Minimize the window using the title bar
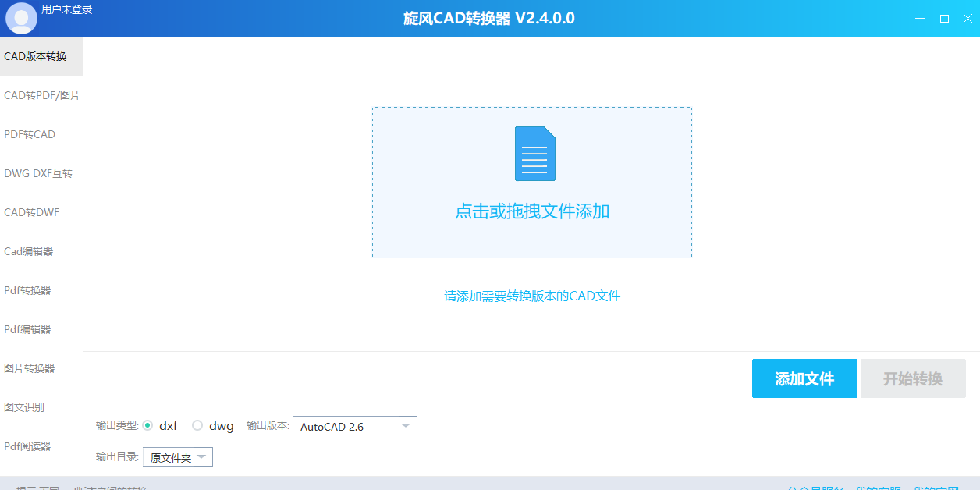 pyautogui.click(x=921, y=19)
